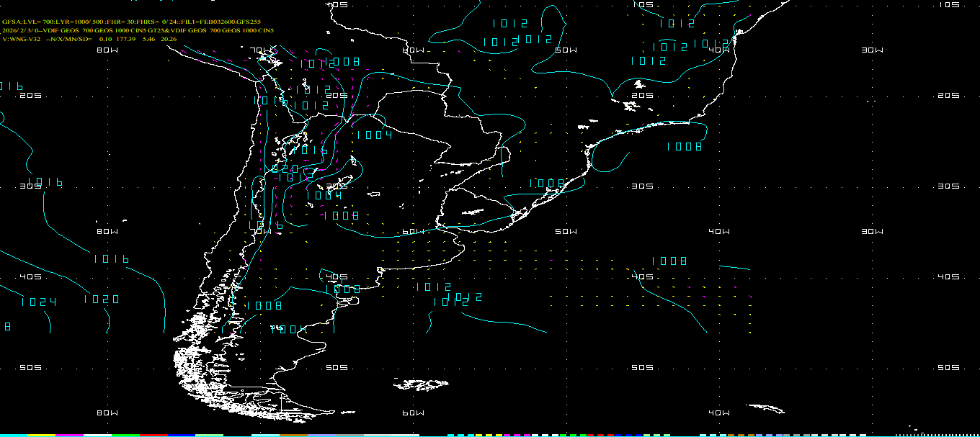Click the 2026/ 2/ 3 date header line
Screen dimensions: 980x437
tap(137, 31)
